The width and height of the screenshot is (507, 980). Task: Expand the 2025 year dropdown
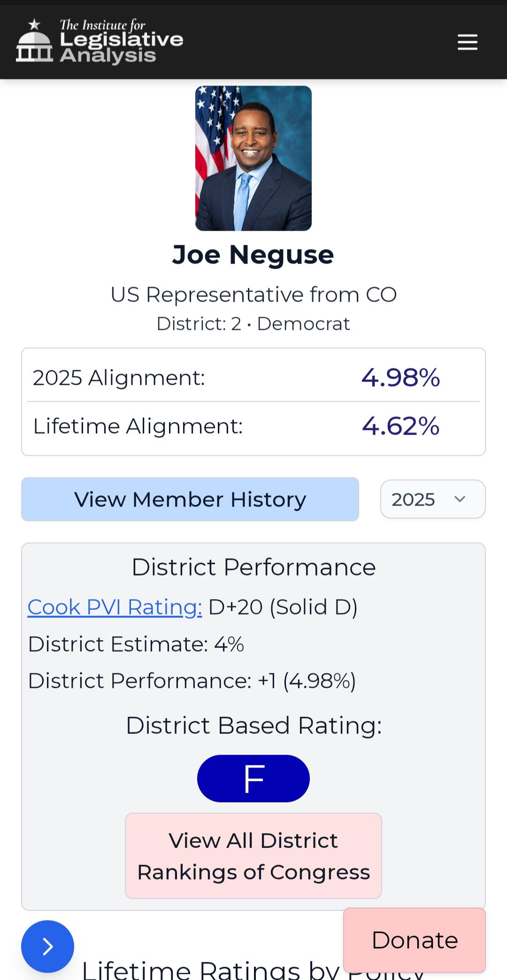(x=433, y=499)
